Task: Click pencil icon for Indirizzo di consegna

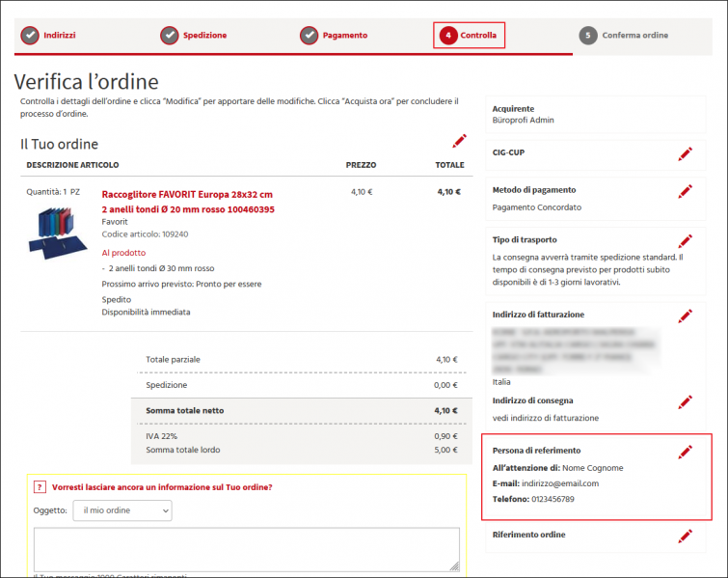Action: click(x=685, y=402)
